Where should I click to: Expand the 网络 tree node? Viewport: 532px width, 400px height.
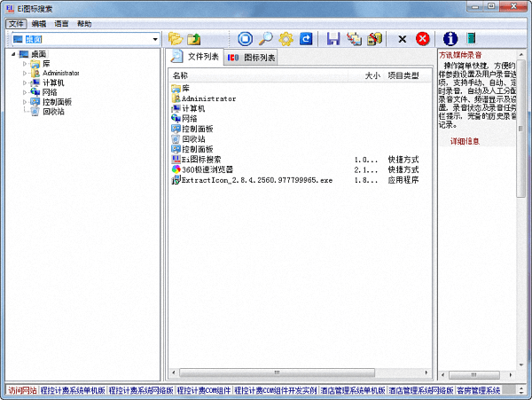(x=25, y=92)
